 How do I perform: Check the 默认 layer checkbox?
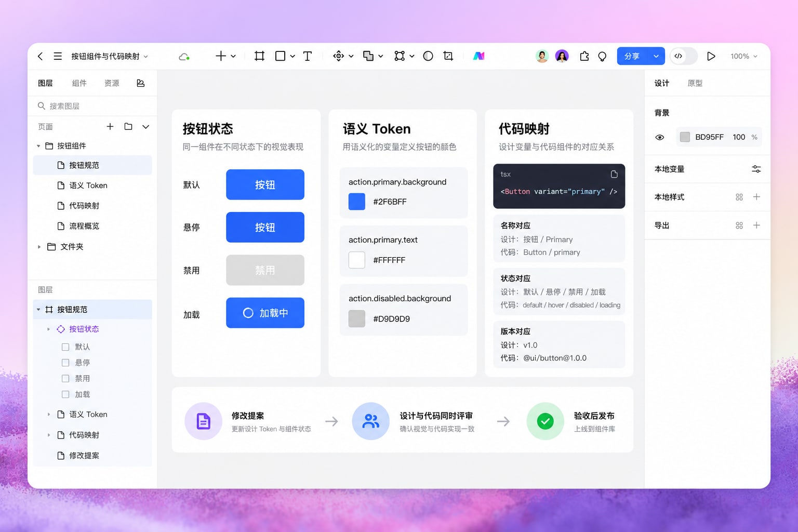[65, 347]
